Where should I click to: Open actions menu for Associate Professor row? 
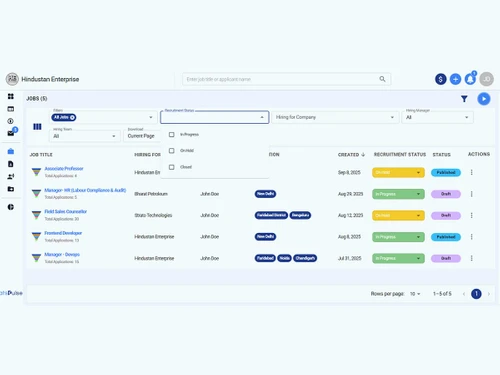pos(471,172)
